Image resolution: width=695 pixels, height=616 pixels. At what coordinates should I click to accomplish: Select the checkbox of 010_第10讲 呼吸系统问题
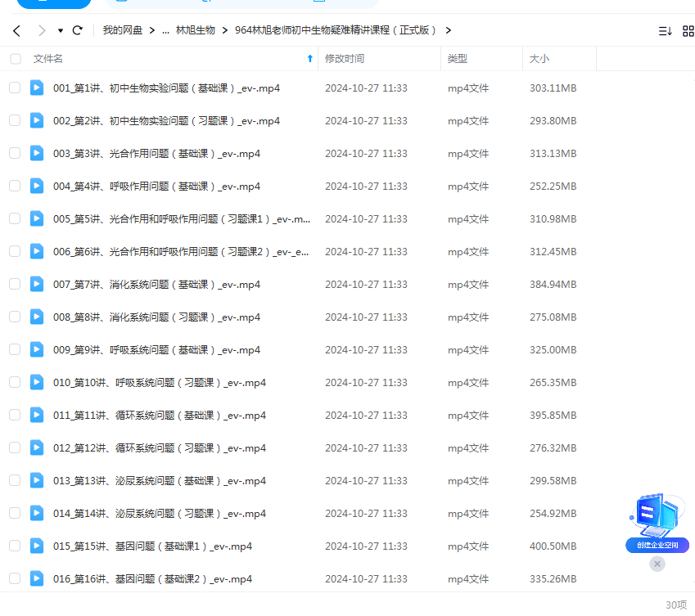15,382
